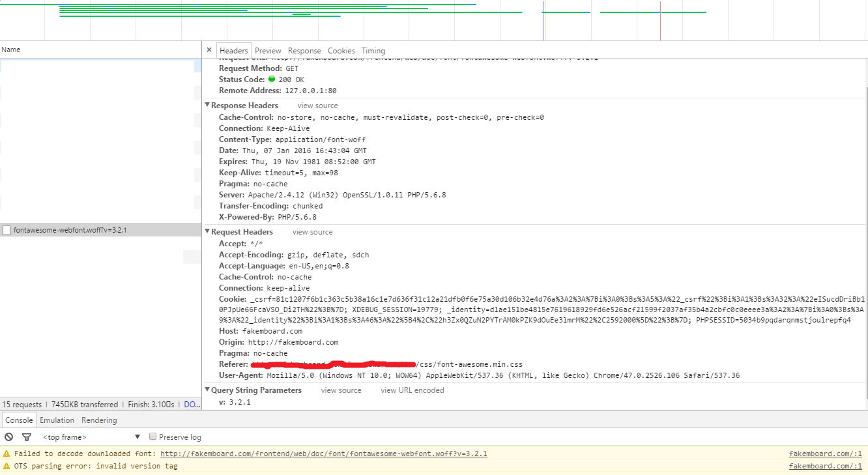Click the green 200 OK status indicator
The width and height of the screenshot is (868, 475).
[272, 79]
